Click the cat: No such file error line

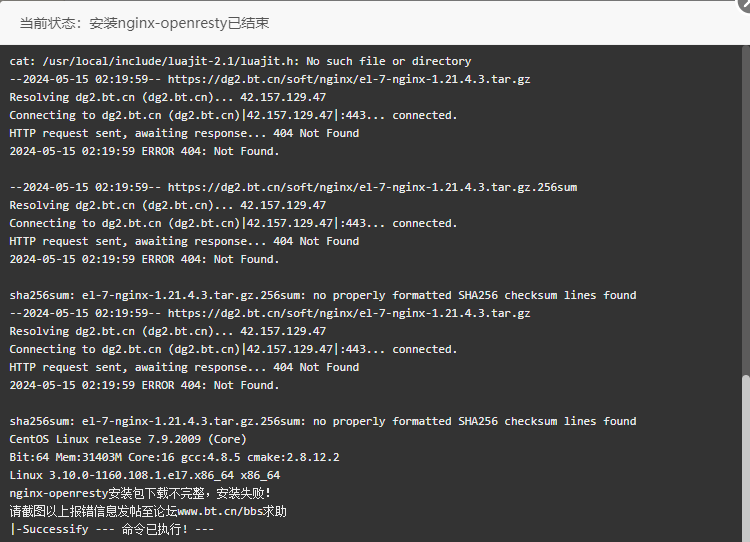click(240, 61)
